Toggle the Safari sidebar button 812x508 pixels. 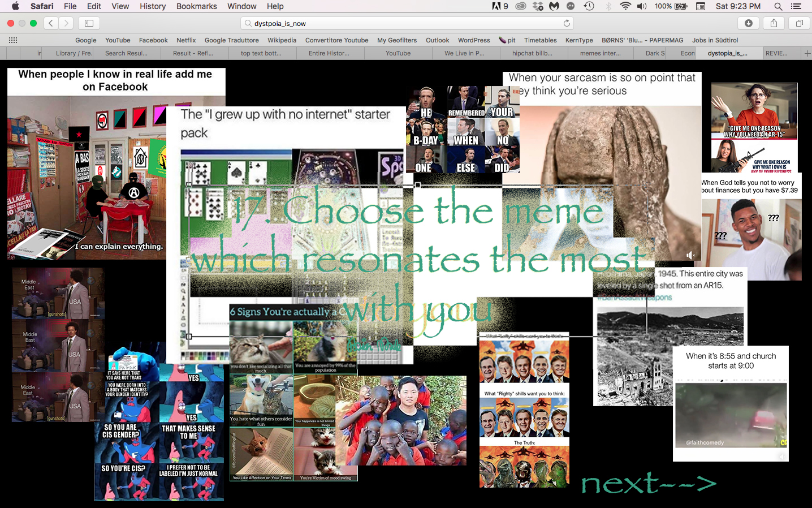pyautogui.click(x=89, y=23)
